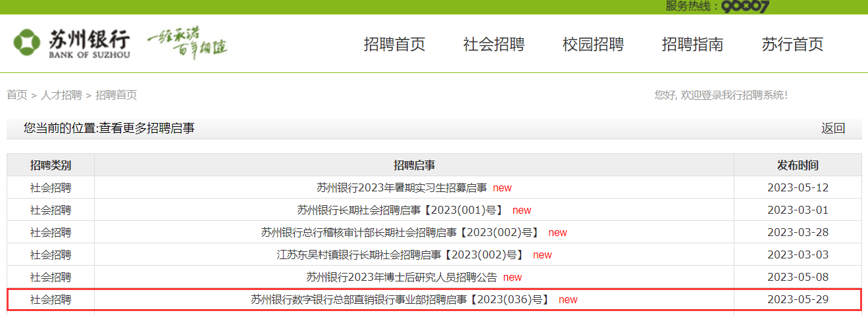868x315 pixels.
Task: Open 苏州银行2023年博士后研究人员招聘公告
Action: pyautogui.click(x=401, y=277)
